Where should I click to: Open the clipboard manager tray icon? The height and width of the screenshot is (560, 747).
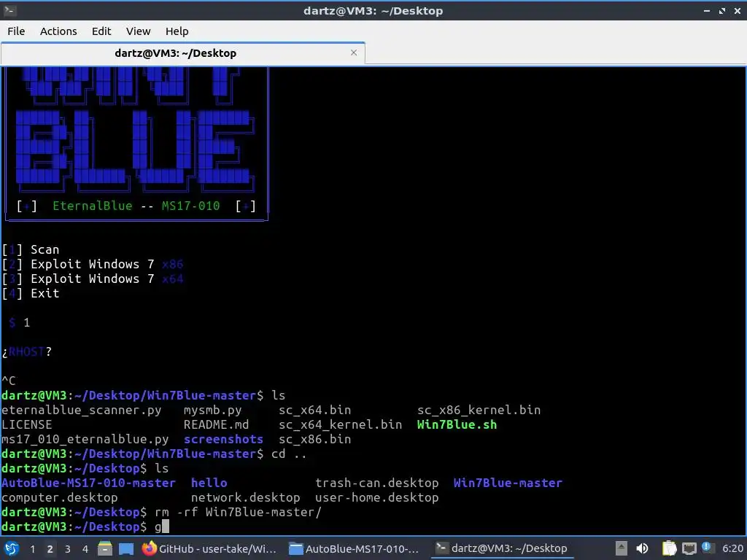(670, 548)
